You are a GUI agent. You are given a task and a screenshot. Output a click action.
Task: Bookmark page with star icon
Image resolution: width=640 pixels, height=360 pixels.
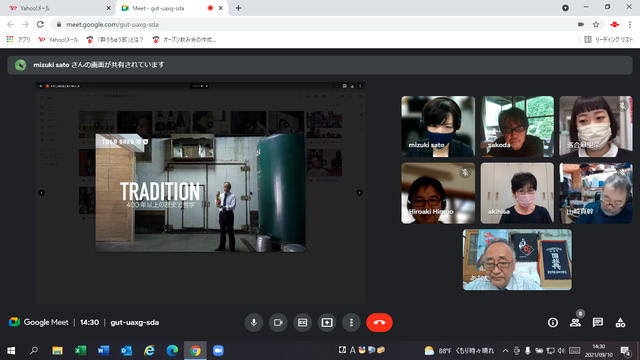(x=596, y=24)
